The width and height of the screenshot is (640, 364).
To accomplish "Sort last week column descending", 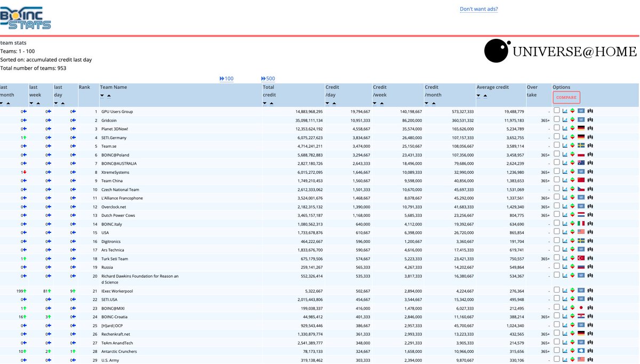I will click(31, 103).
